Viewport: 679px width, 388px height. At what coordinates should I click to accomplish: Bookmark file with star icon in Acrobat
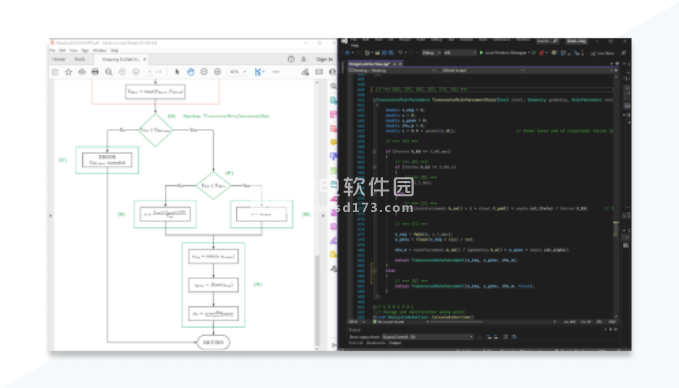(68, 72)
